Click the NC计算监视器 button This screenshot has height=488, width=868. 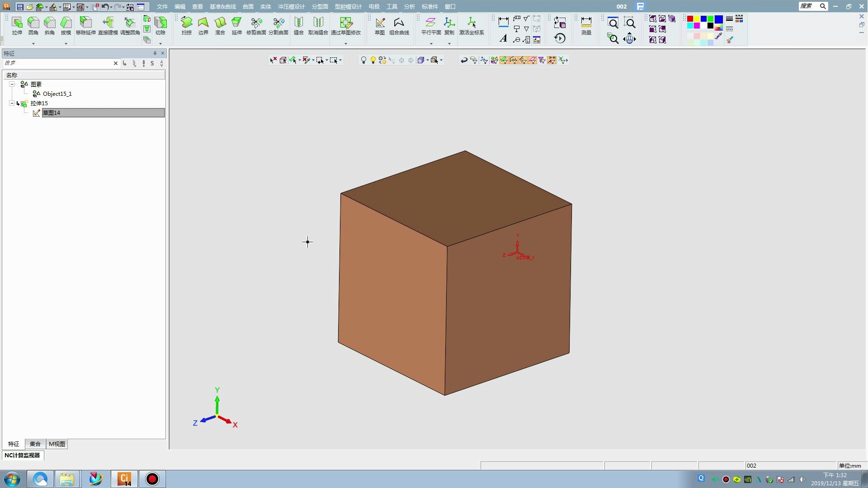23,455
